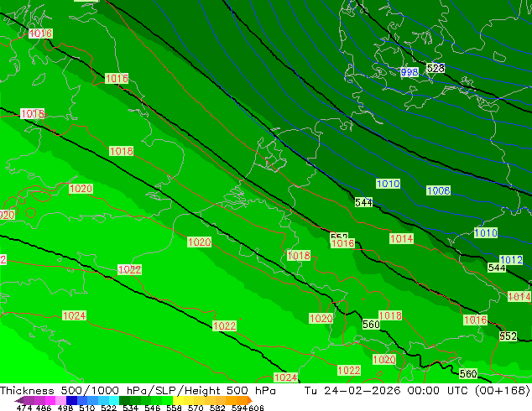Click the black 544 label beside blue 1012
532x411 pixels.
coord(497,268)
